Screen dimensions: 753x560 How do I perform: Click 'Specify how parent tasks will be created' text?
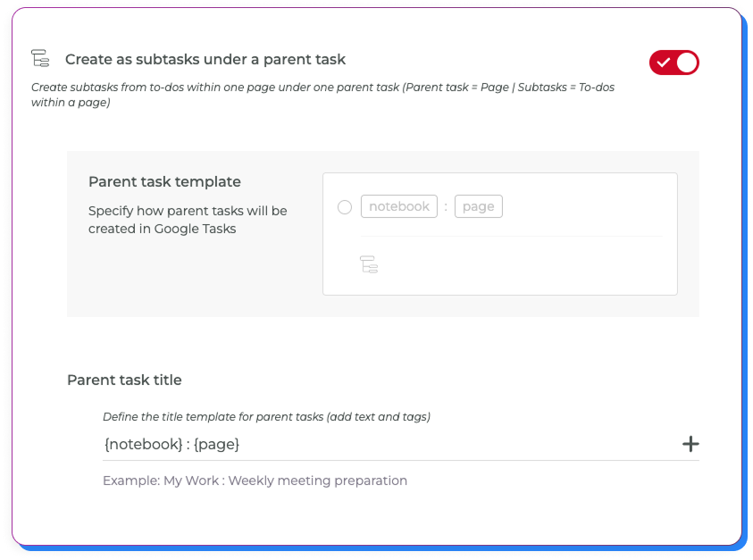pyautogui.click(x=188, y=220)
